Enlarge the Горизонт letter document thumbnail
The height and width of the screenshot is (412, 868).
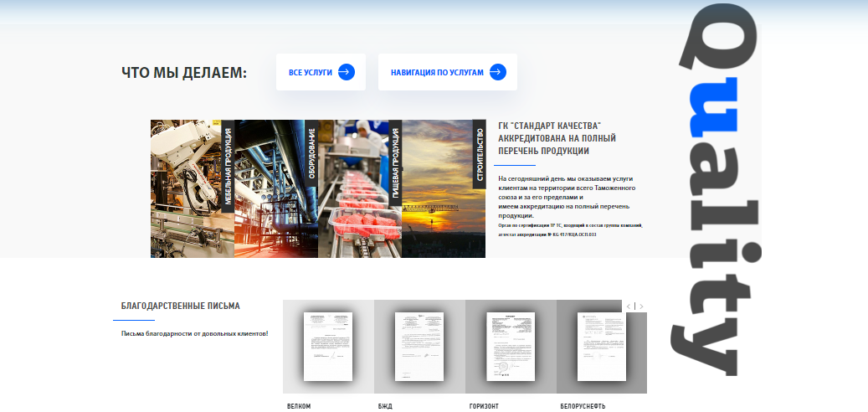pyautogui.click(x=511, y=347)
